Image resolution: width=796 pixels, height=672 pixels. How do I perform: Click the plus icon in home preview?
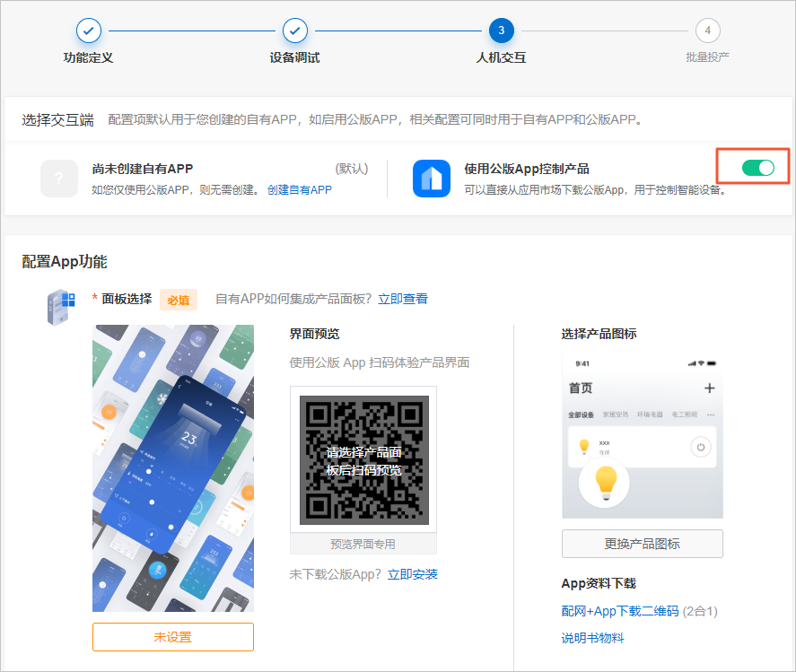pos(710,388)
